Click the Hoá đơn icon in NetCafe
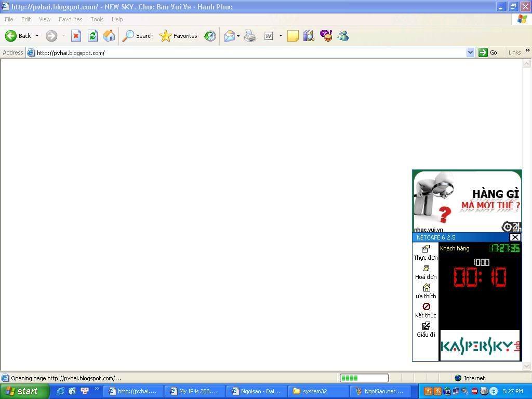The image size is (532, 399). 426,272
